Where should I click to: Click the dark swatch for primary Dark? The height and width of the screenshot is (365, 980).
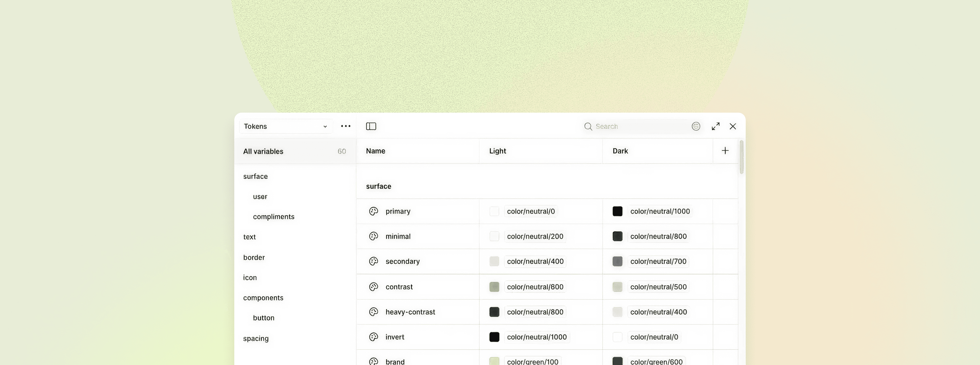pyautogui.click(x=617, y=211)
